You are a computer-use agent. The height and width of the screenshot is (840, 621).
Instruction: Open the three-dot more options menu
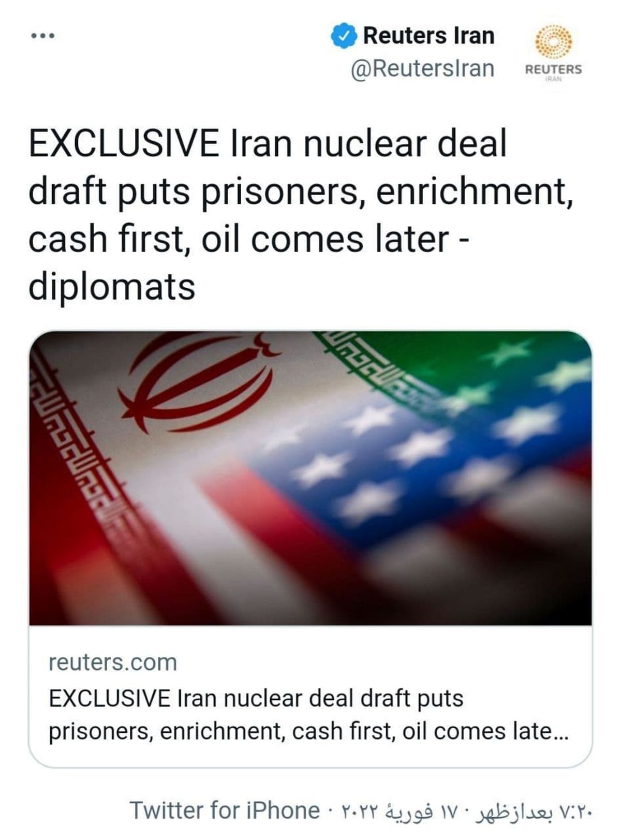point(42,36)
